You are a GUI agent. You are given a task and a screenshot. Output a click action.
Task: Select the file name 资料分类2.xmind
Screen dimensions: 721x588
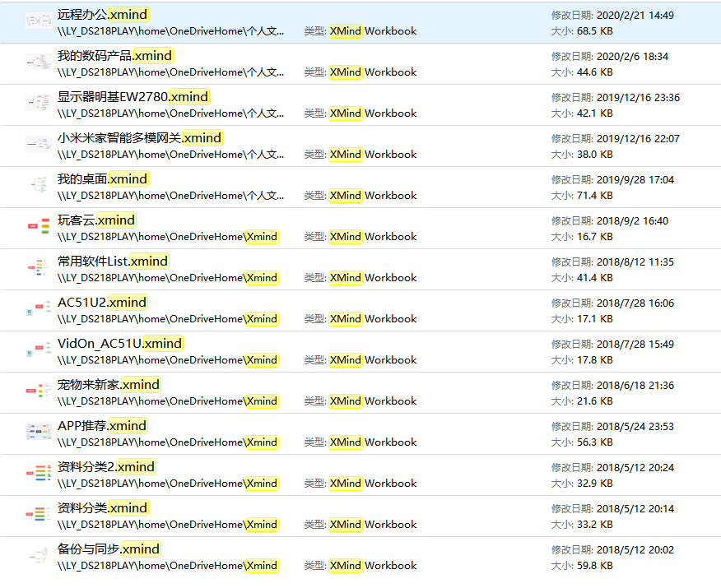point(106,467)
